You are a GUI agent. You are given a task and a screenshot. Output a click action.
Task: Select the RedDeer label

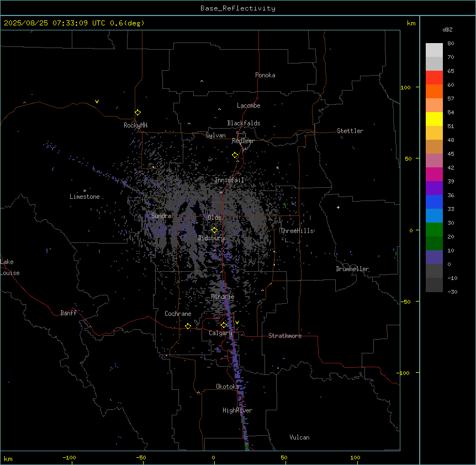(x=243, y=141)
